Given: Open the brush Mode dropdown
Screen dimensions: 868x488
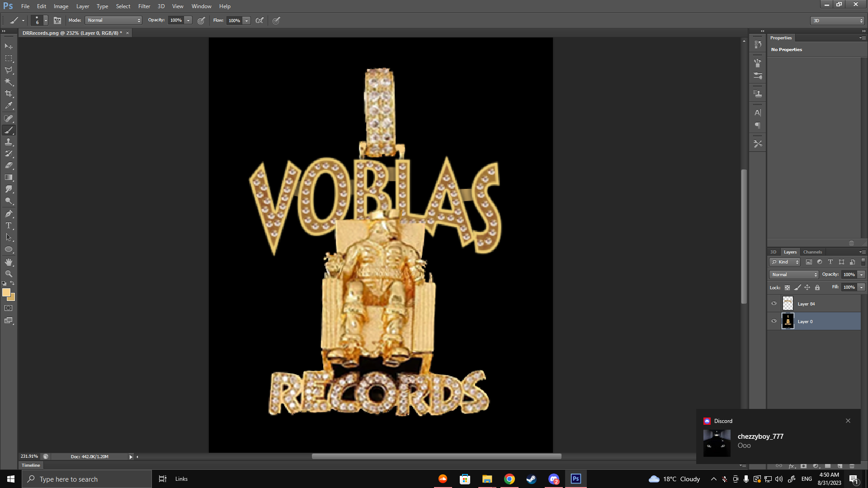Looking at the screenshot, I should click(x=114, y=20).
